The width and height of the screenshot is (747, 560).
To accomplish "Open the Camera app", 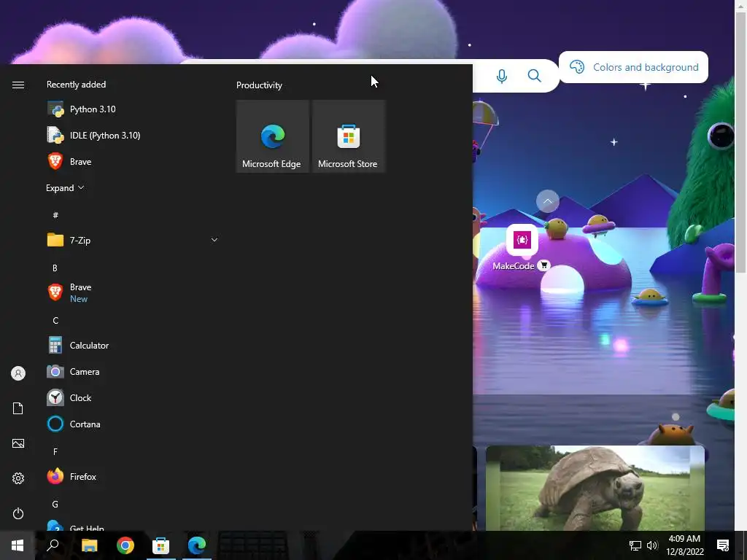I will click(x=133, y=371).
